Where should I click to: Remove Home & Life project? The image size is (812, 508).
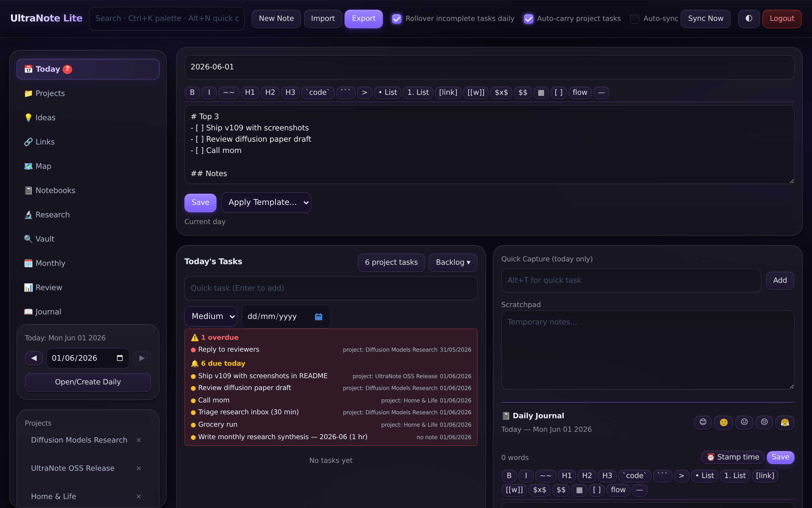[139, 497]
